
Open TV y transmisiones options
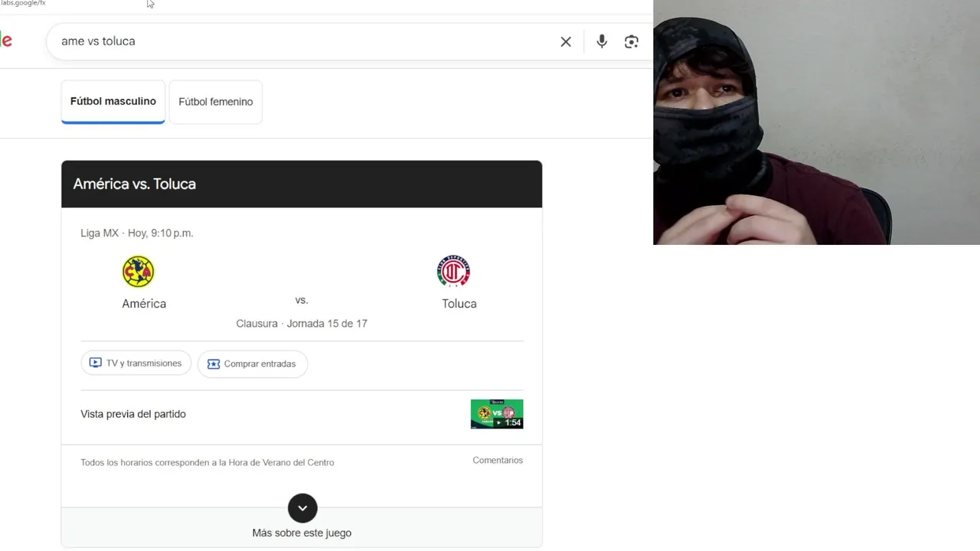tap(136, 364)
